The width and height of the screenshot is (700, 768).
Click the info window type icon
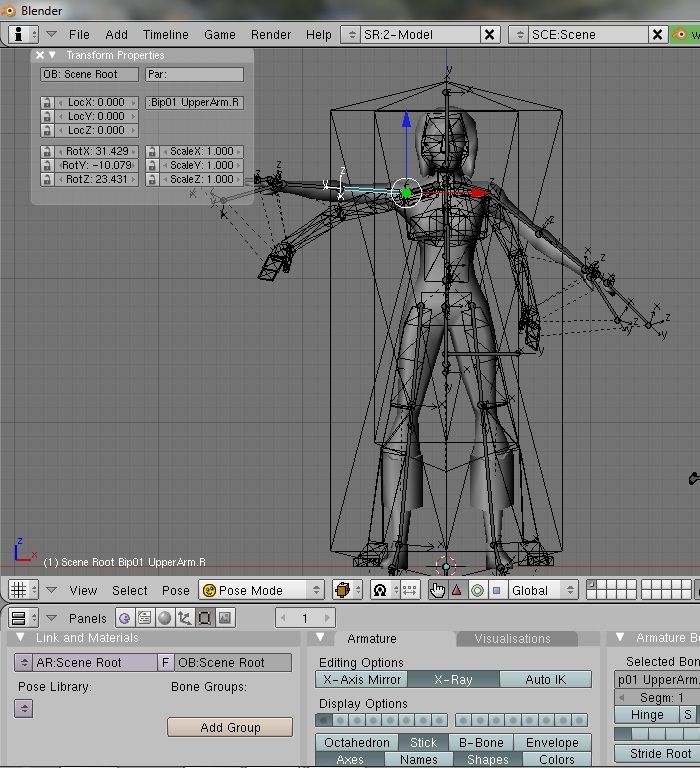click(x=19, y=34)
